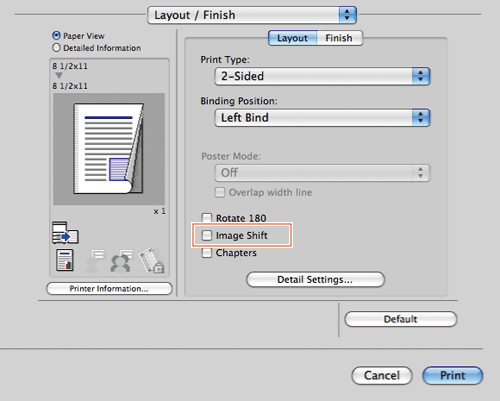500x401 pixels.
Task: Select the Paper View radio button
Action: (56, 35)
